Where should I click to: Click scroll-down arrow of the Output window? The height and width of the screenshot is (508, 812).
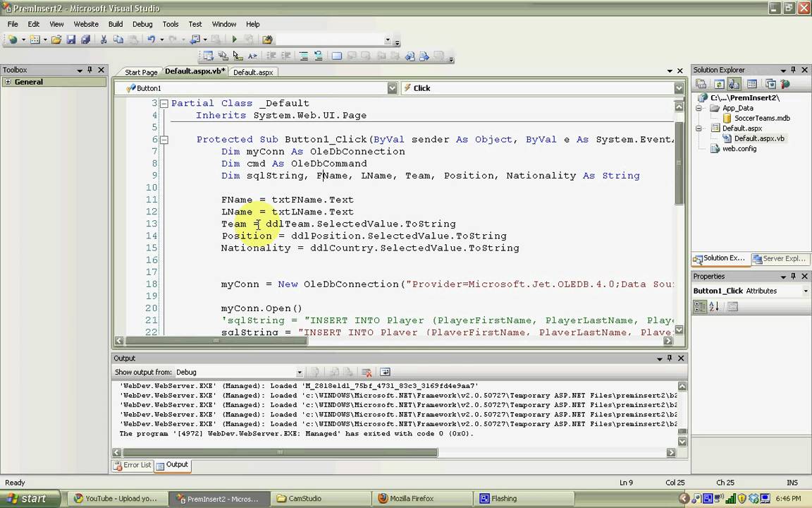[682, 442]
